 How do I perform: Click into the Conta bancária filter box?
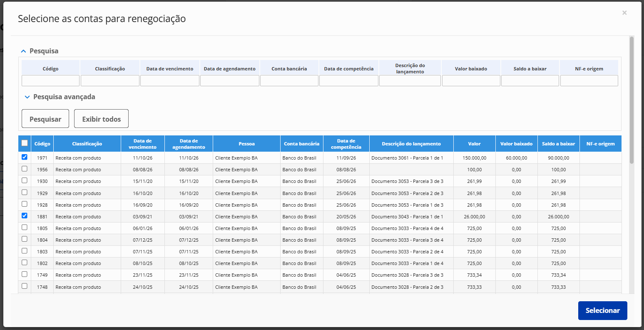click(x=289, y=81)
